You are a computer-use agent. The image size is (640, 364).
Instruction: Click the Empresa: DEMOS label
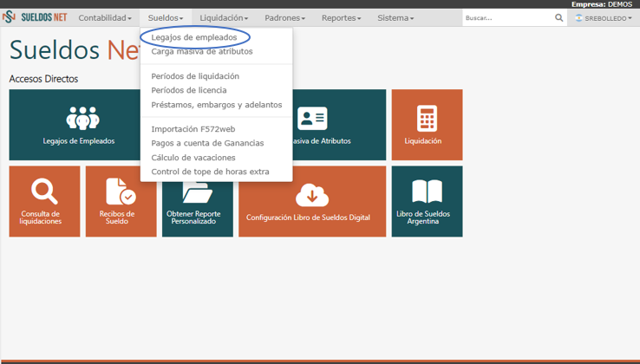602,4
